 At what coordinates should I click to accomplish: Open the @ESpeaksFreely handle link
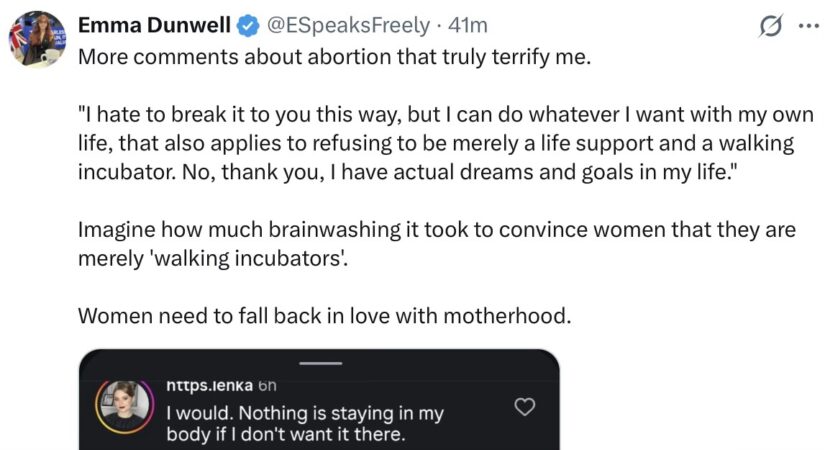348,25
